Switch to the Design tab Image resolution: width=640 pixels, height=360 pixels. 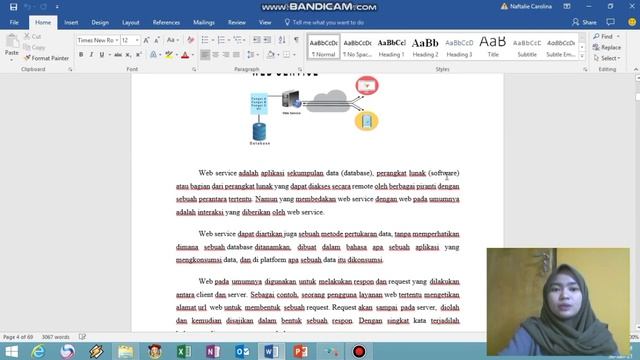pyautogui.click(x=100, y=22)
